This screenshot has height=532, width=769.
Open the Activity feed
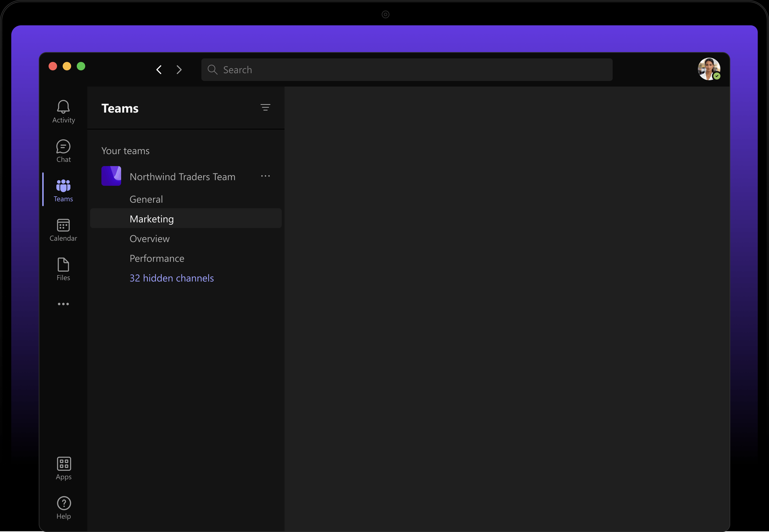coord(63,112)
